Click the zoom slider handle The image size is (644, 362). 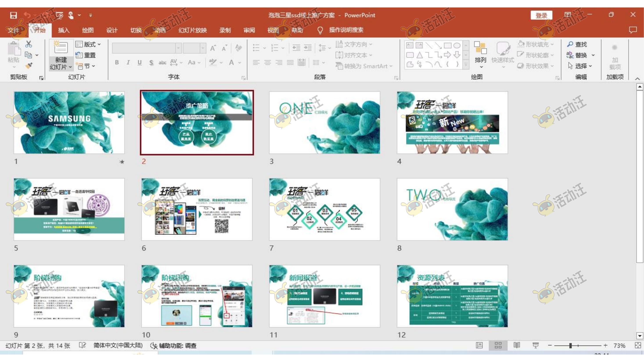(x=570, y=346)
